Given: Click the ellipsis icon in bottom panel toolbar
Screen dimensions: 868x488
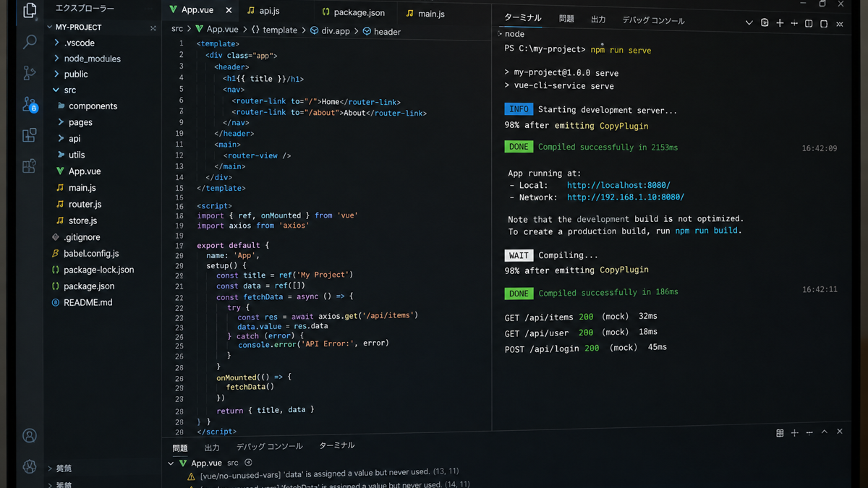Looking at the screenshot, I should [809, 432].
